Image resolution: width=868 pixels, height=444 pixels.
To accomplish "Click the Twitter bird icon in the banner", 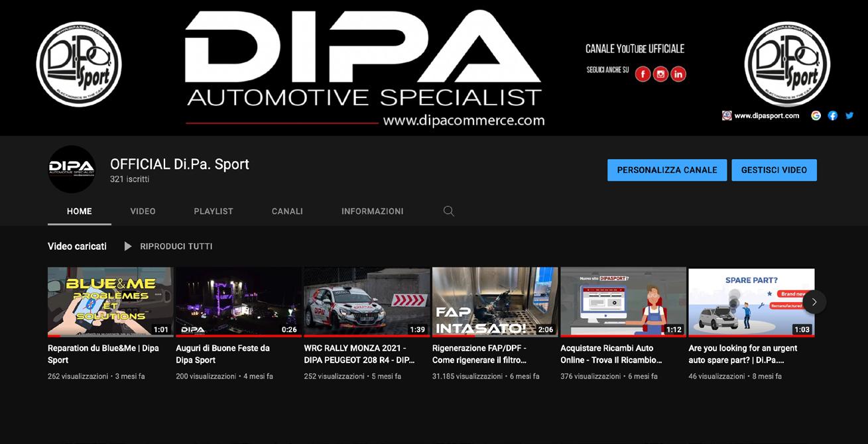I will (x=849, y=115).
